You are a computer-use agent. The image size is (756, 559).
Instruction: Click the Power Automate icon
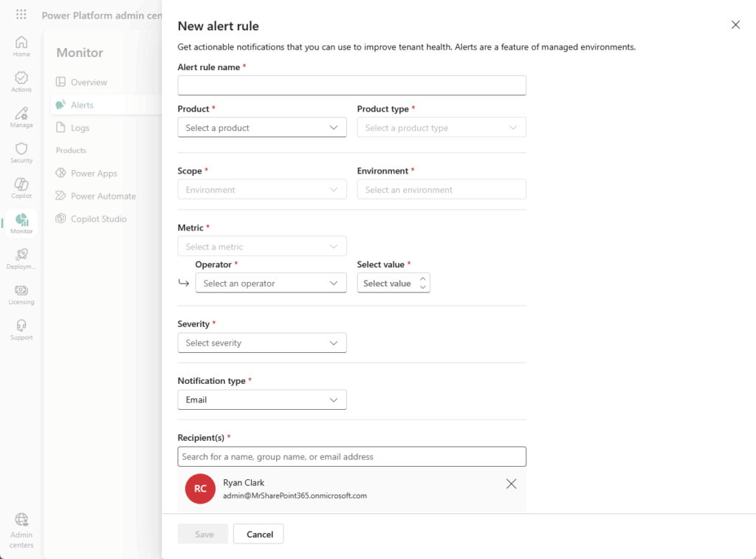pos(61,196)
